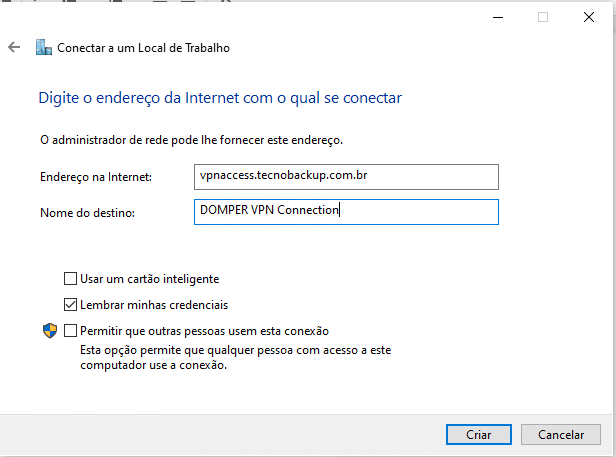Click the Nome do destino label

point(87,213)
